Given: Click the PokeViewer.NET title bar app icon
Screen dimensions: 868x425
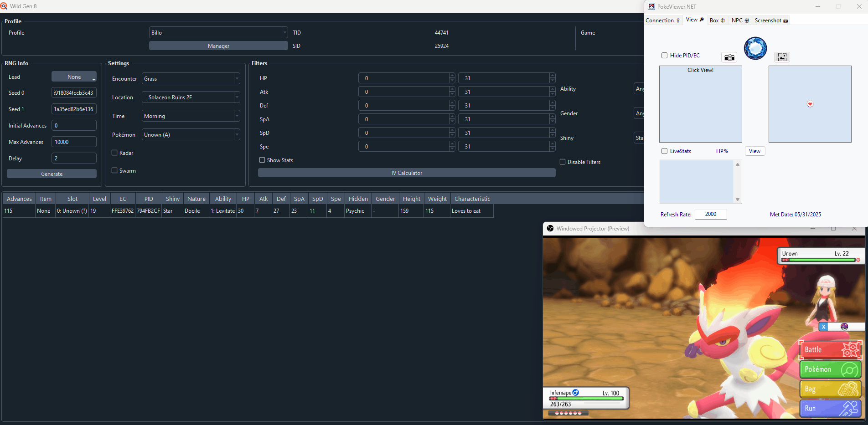Looking at the screenshot, I should [x=651, y=6].
